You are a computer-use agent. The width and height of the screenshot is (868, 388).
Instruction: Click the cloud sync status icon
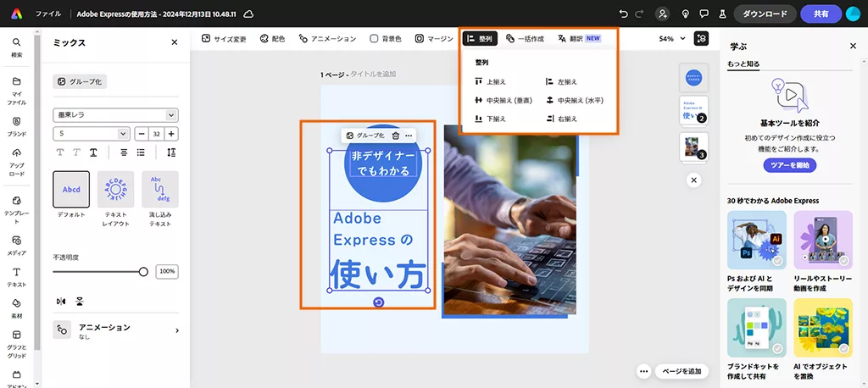point(248,14)
